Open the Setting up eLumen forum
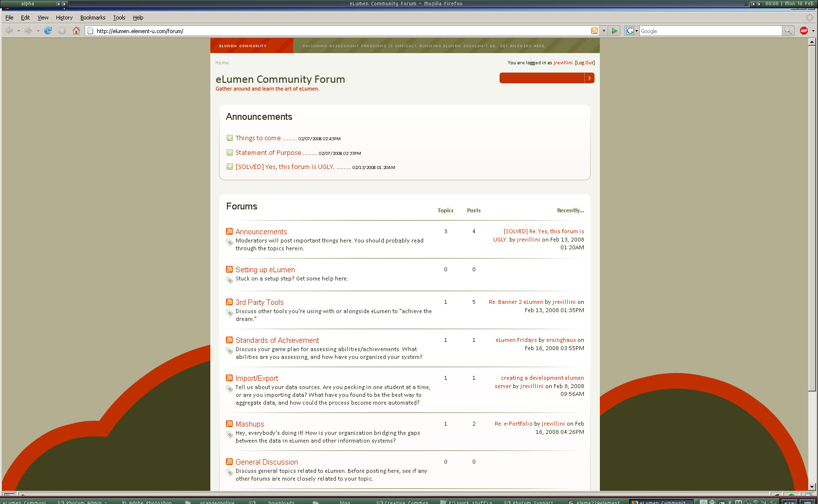 pos(265,270)
